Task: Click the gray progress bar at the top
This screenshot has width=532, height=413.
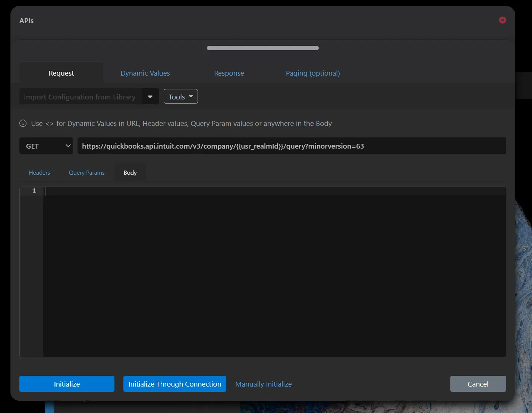Action: pyautogui.click(x=263, y=48)
